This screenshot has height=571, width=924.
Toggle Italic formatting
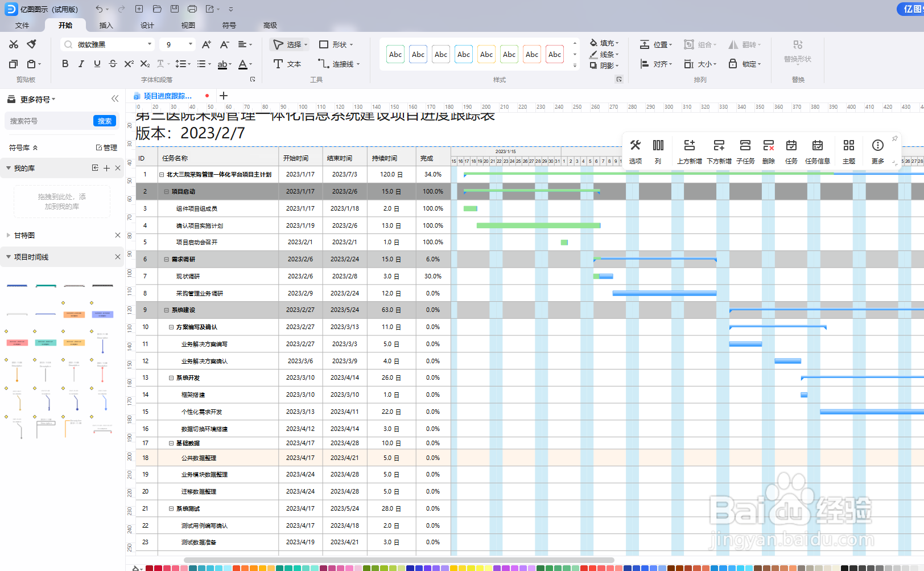click(x=81, y=64)
